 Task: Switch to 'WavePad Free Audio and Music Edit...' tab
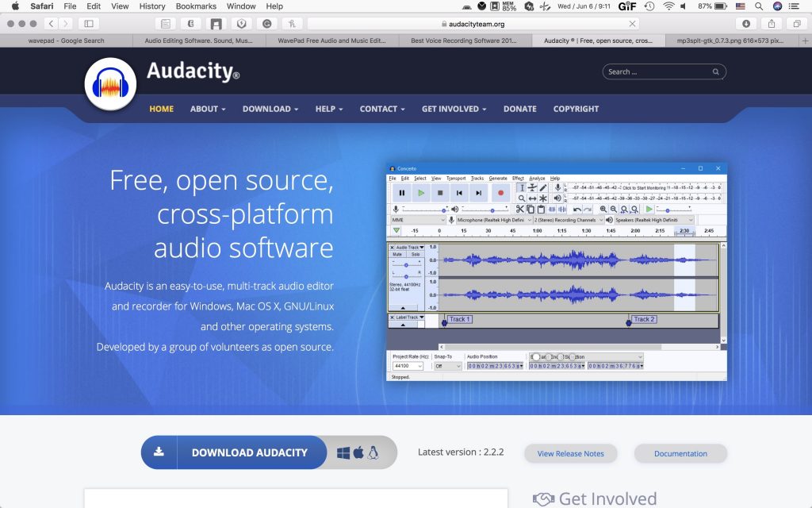[x=332, y=40]
